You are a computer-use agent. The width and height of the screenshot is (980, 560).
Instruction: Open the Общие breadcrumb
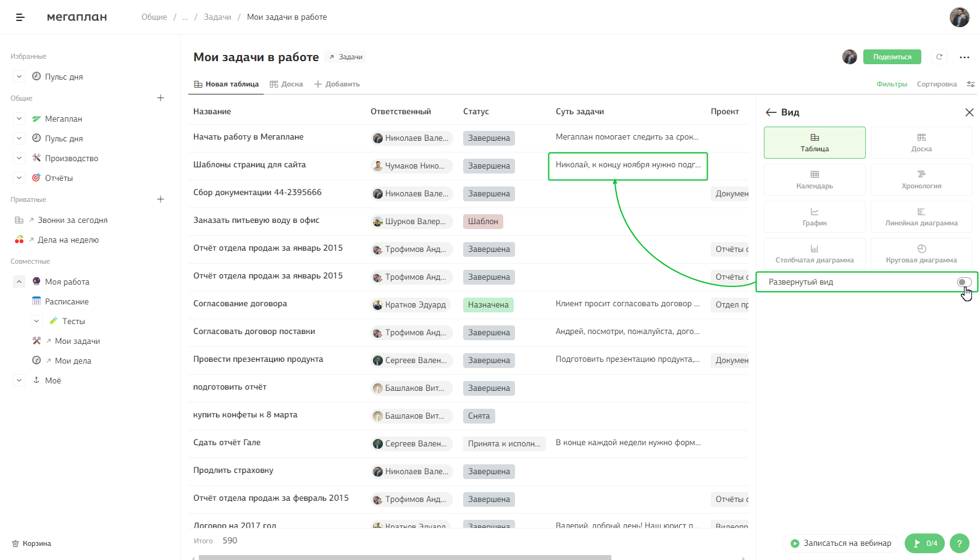click(x=154, y=17)
